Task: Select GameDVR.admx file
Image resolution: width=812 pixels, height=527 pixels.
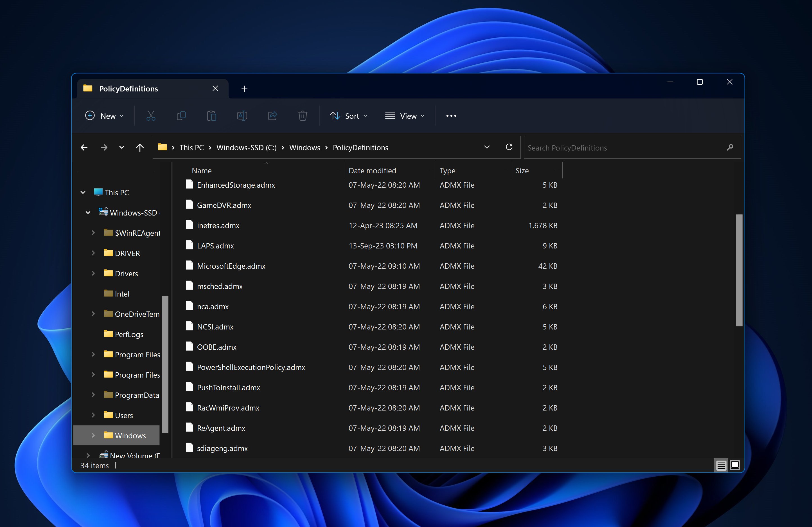Action: (x=372, y=205)
